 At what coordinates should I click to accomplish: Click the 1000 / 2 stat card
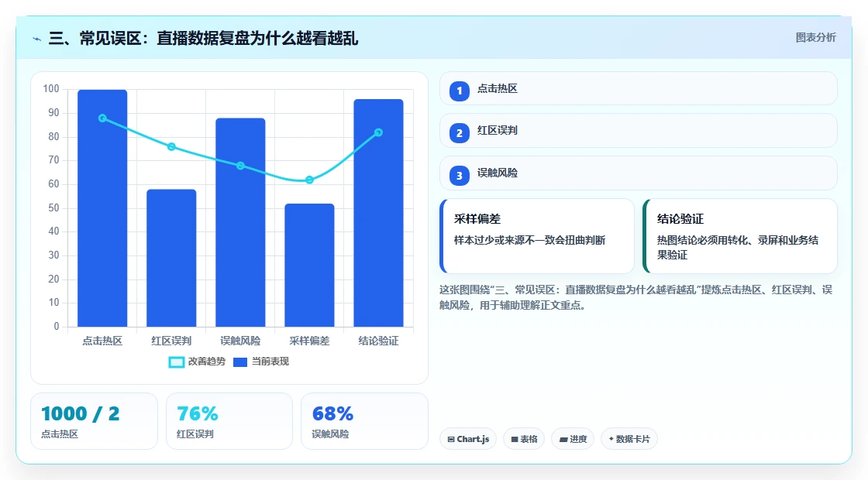coord(94,421)
